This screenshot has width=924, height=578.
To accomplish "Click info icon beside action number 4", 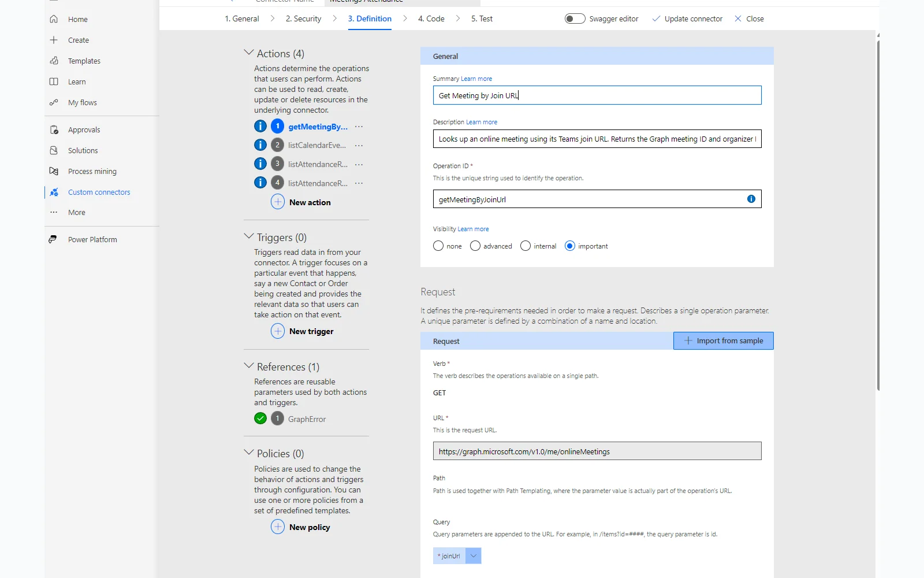I will (260, 183).
